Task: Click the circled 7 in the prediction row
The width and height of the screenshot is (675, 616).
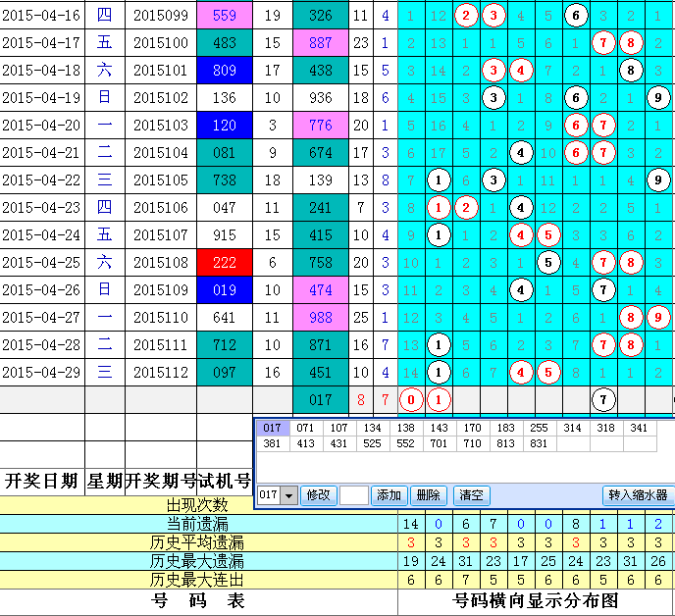Action: (604, 399)
